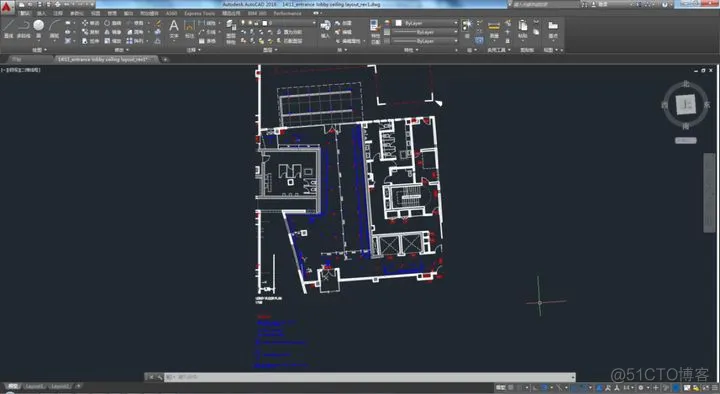Switch to the Express Tools ribbon tab
This screenshot has height=394, width=720.
(x=199, y=13)
